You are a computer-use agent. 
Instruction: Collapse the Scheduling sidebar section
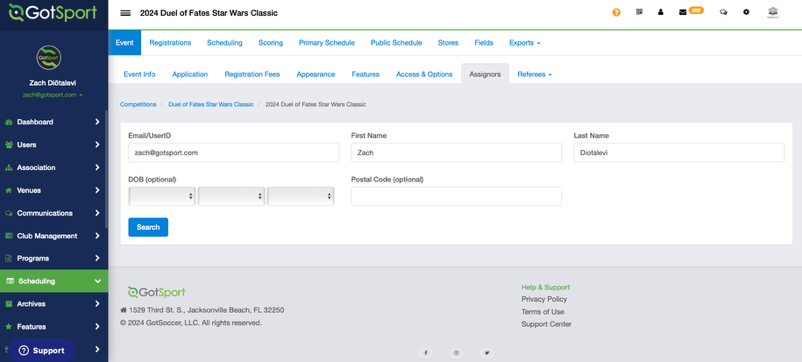click(54, 281)
